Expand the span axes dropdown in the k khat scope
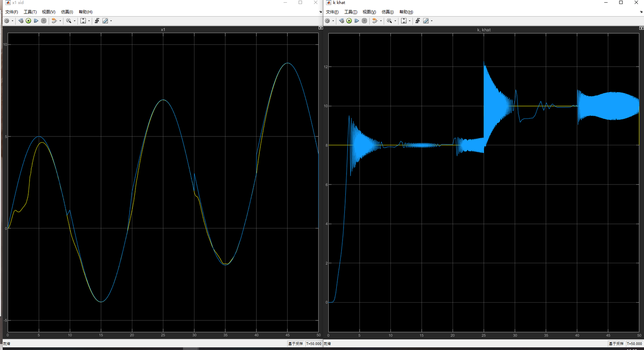 coord(411,21)
